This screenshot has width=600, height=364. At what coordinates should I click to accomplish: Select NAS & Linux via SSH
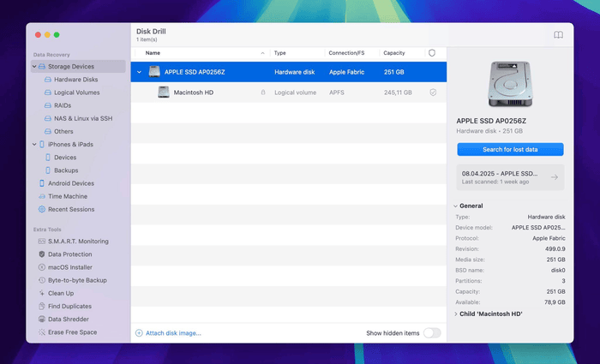tap(83, 118)
